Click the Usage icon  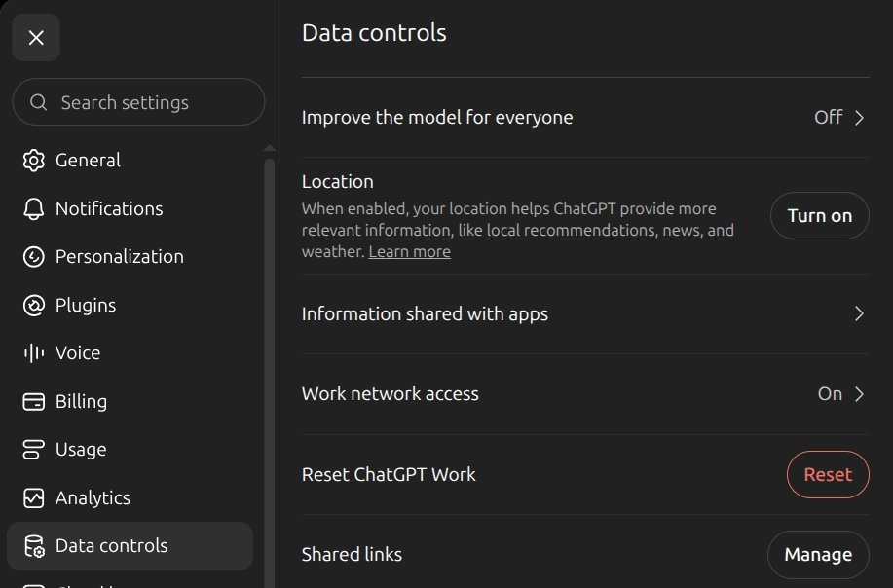point(34,450)
